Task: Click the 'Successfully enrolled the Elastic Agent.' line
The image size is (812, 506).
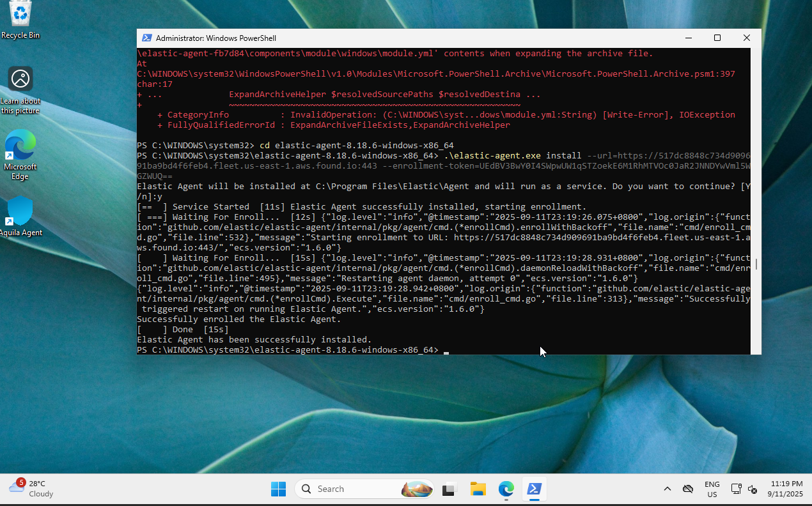Action: tap(239, 319)
